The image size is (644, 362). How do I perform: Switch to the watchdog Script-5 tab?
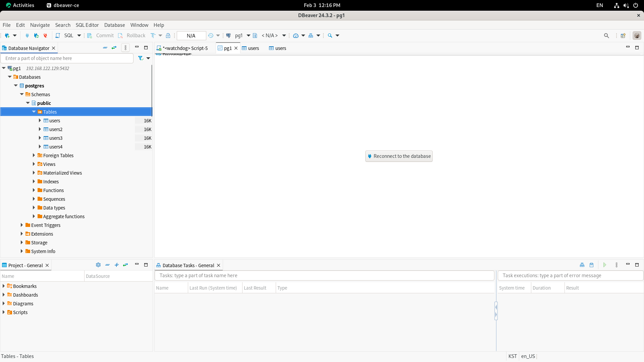[185, 48]
